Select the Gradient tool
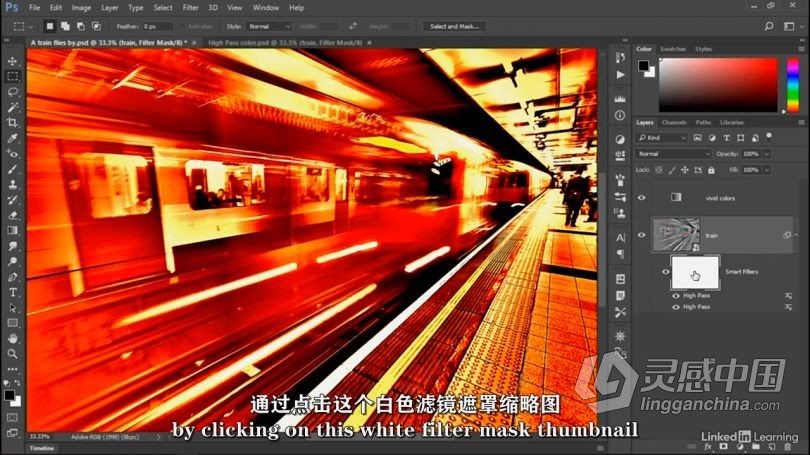810x455 pixels. [x=12, y=230]
